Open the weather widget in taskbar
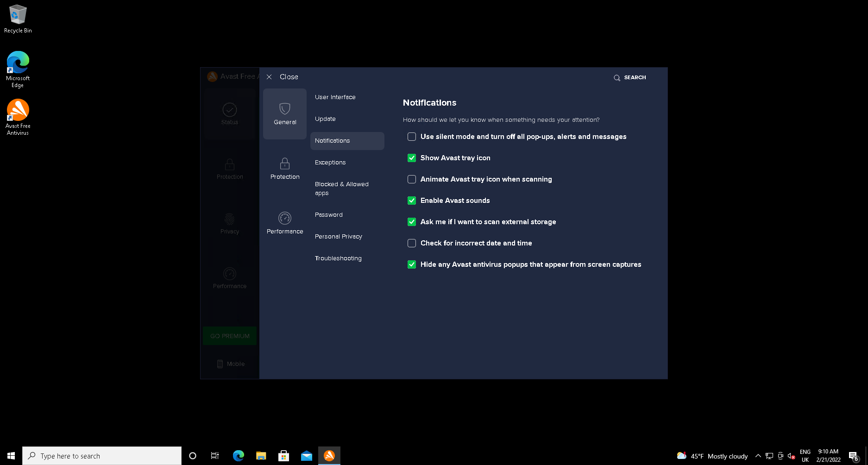The width and height of the screenshot is (868, 465). click(x=712, y=456)
